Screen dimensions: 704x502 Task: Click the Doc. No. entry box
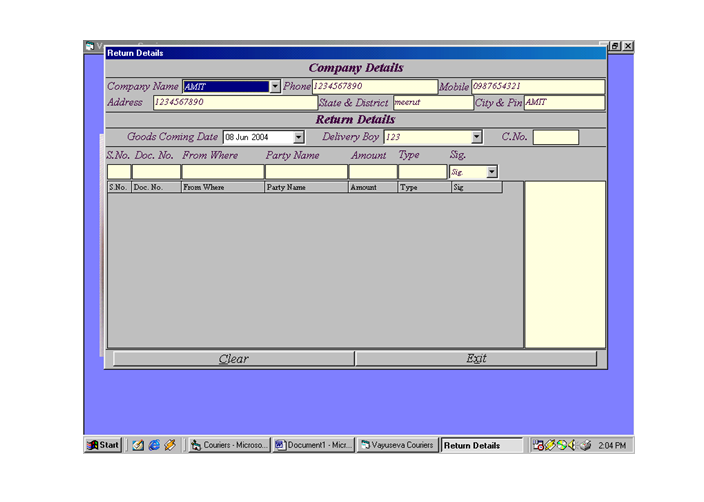point(156,172)
